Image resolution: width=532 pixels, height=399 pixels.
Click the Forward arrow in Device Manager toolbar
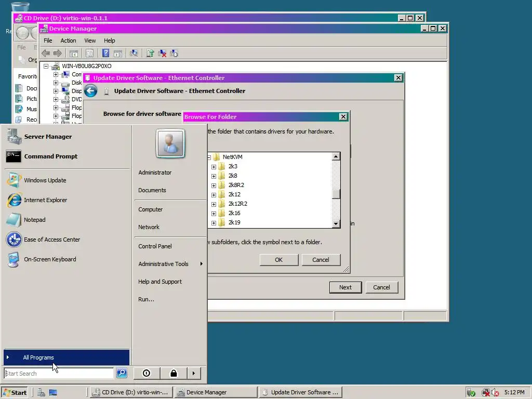click(x=58, y=54)
